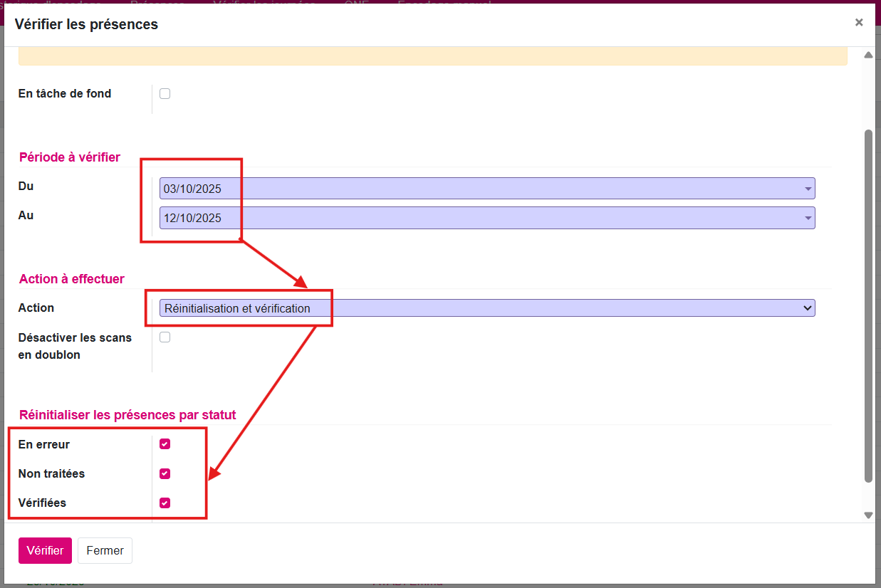Uncheck the Vérifiées status checkbox
Image resolution: width=881 pixels, height=588 pixels.
[165, 503]
